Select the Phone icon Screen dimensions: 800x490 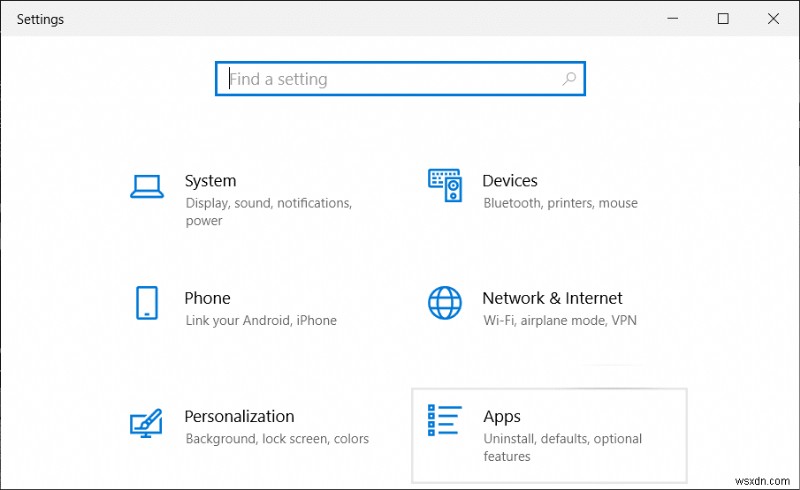pyautogui.click(x=146, y=303)
